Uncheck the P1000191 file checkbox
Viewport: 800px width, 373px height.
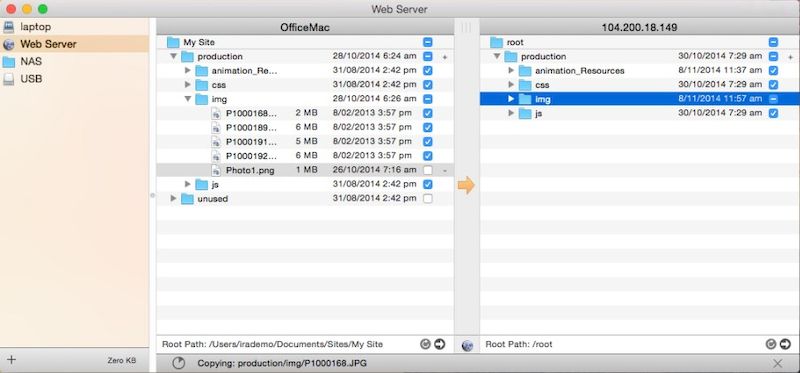(x=428, y=142)
